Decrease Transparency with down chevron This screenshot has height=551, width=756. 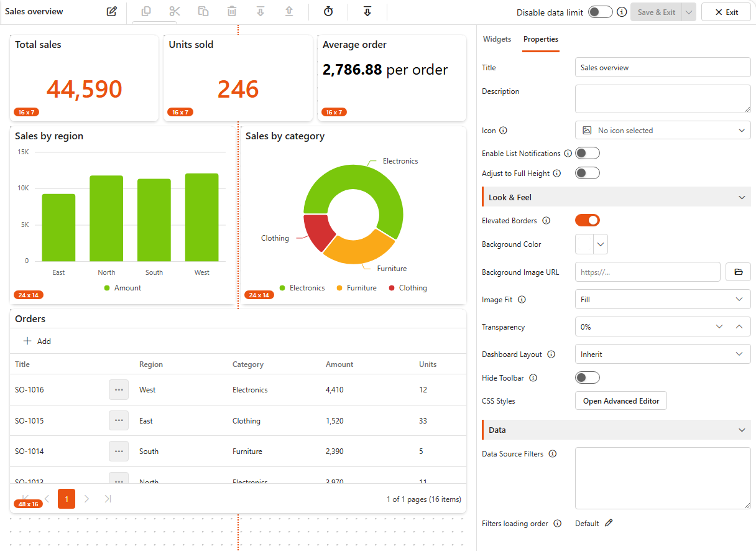(719, 326)
